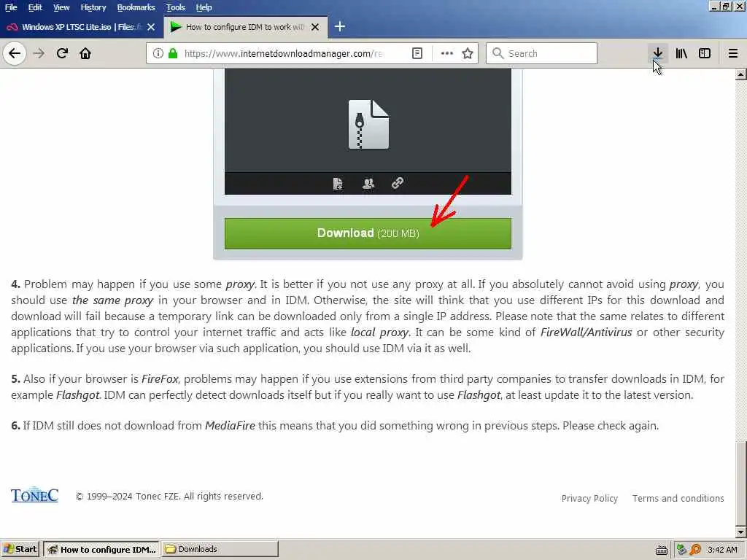Viewport: 747px width, 560px height.
Task: Click the file settings icon under zip image
Action: tap(338, 183)
